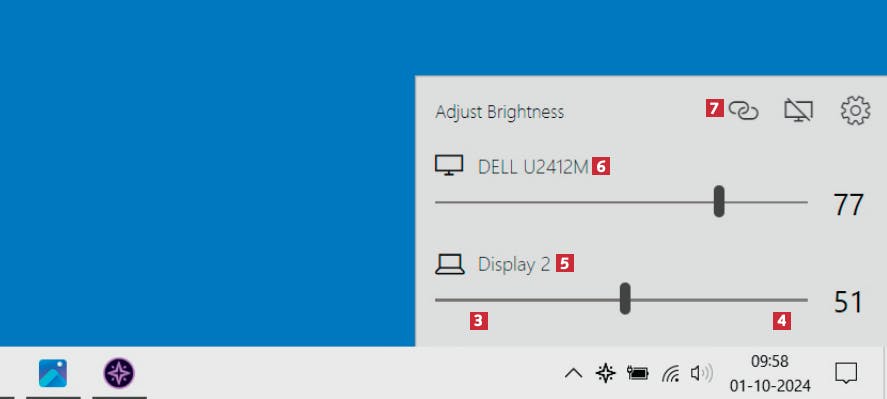Open the Photos app from taskbar
This screenshot has height=399, width=887.
[53, 374]
